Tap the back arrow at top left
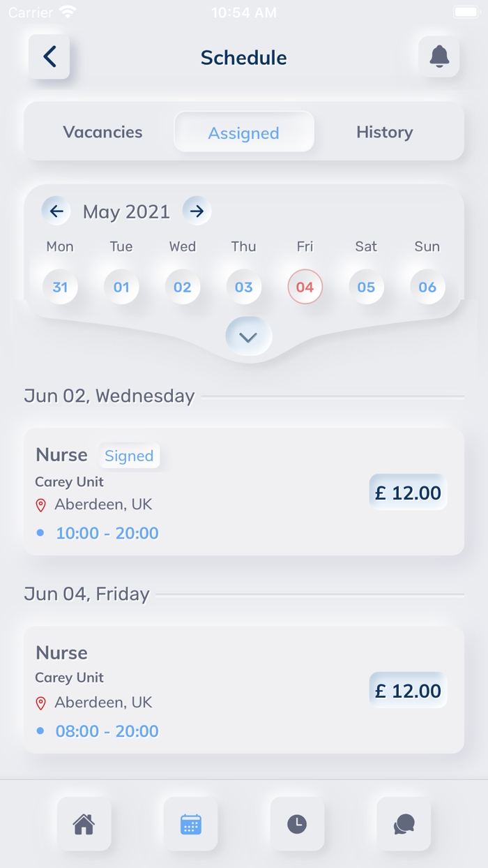 click(x=49, y=57)
